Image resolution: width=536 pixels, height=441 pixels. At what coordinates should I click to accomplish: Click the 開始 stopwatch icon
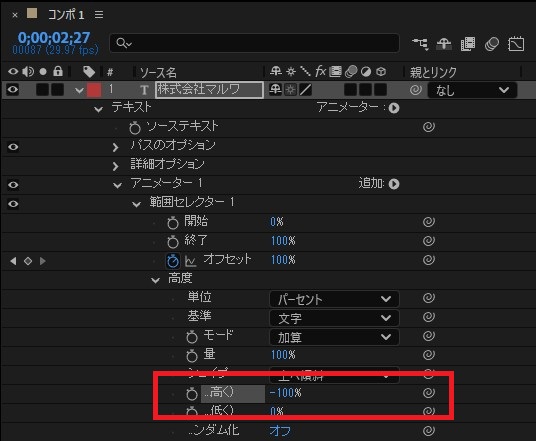[x=173, y=223]
